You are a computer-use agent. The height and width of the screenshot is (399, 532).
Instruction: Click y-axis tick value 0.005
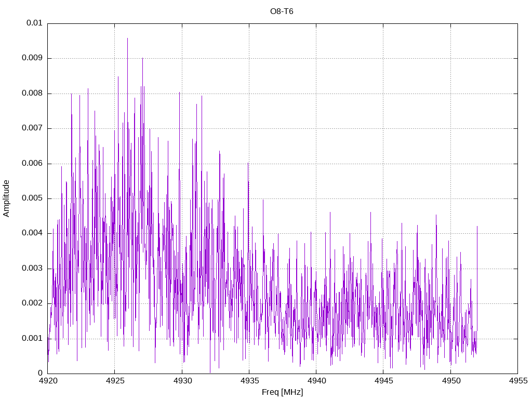point(32,198)
